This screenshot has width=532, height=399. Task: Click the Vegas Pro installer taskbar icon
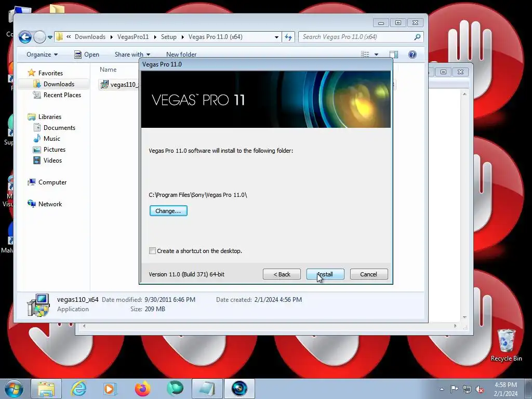click(x=240, y=389)
